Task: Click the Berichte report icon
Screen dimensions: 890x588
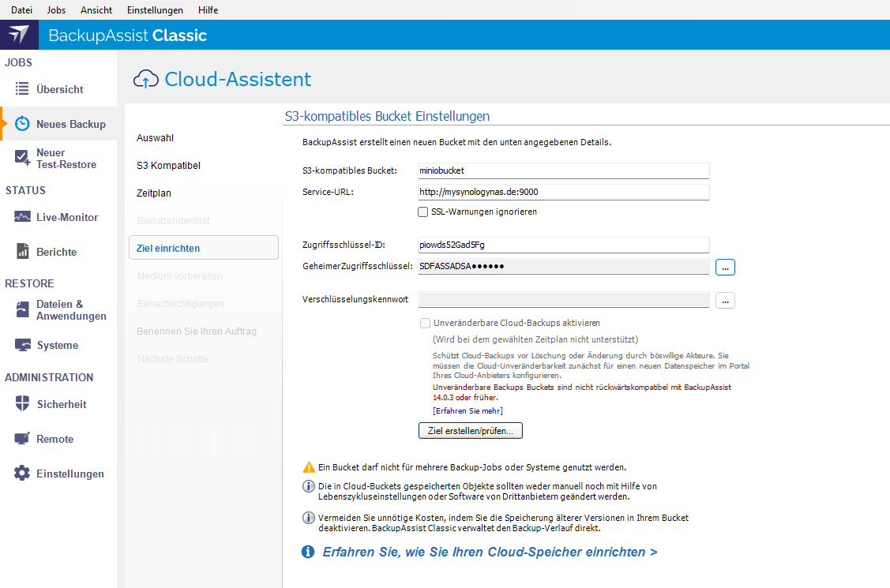Action: pyautogui.click(x=22, y=252)
